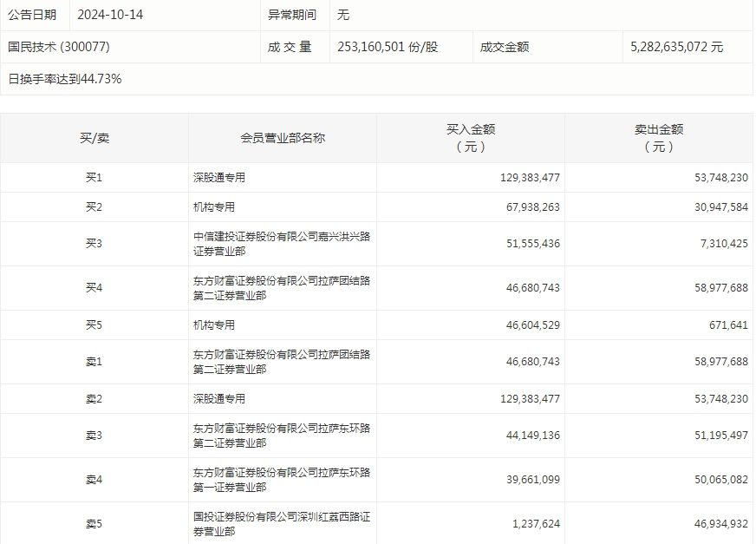Select the 卖1 row label

coord(94,362)
